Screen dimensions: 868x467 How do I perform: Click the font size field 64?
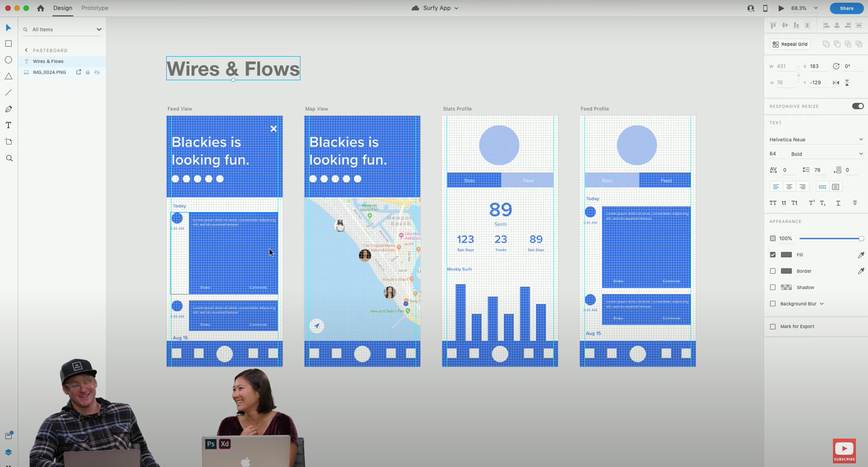(777, 154)
